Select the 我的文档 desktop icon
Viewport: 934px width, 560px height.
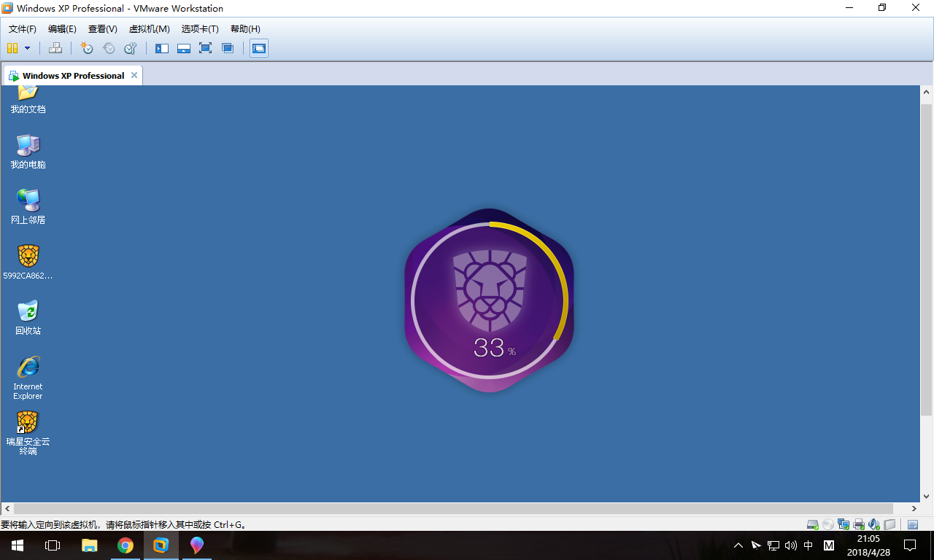coord(28,100)
